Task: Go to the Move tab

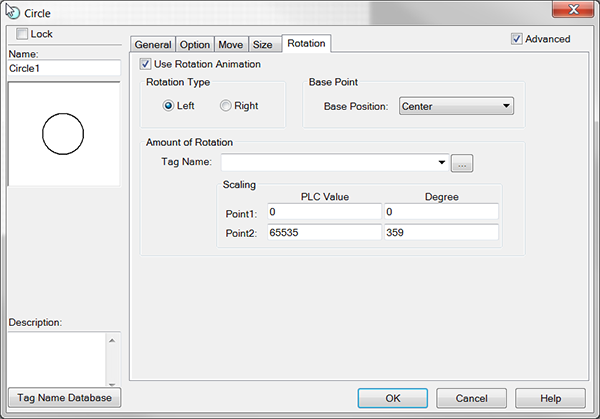Action: (x=230, y=44)
